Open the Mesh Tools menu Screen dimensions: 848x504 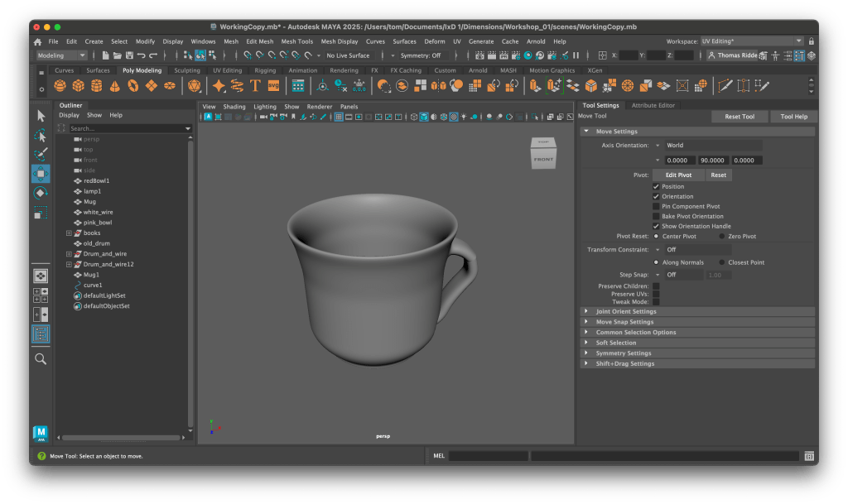(296, 41)
